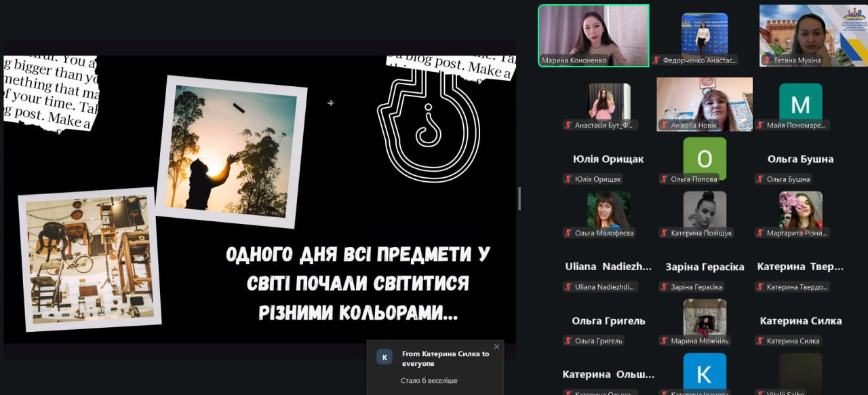This screenshot has width=868, height=395.
Task: Click the sunset photo on shared slide
Action: tap(231, 151)
